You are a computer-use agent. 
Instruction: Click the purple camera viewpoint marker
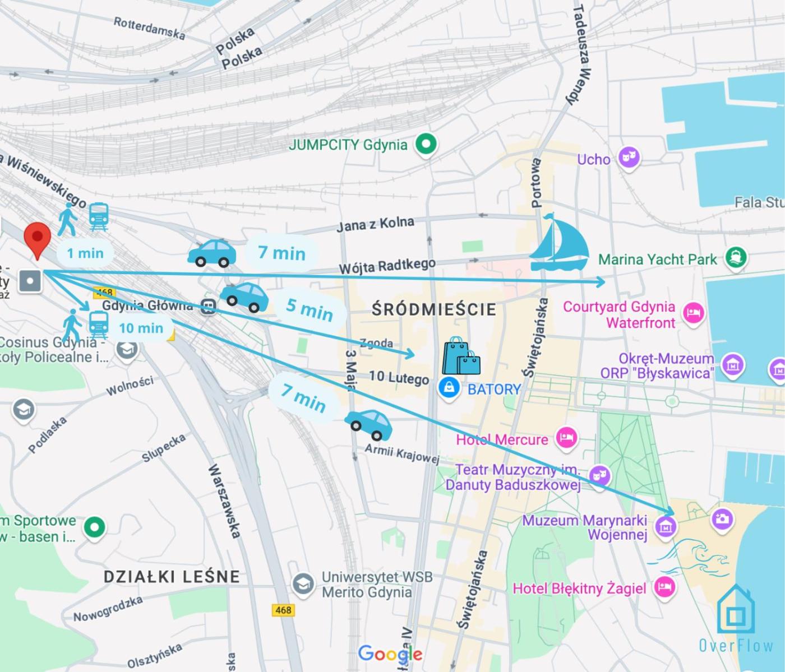click(x=722, y=519)
